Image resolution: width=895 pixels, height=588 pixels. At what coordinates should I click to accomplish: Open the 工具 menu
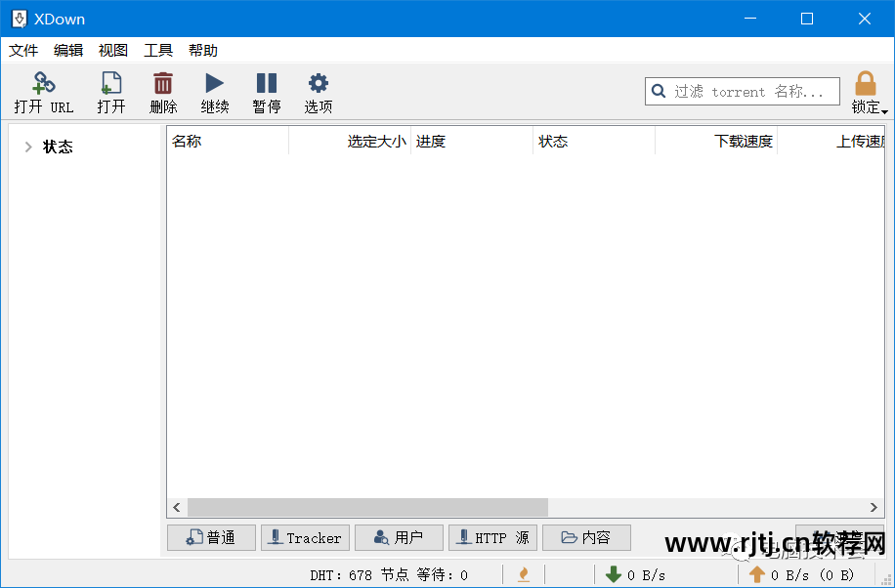[158, 50]
